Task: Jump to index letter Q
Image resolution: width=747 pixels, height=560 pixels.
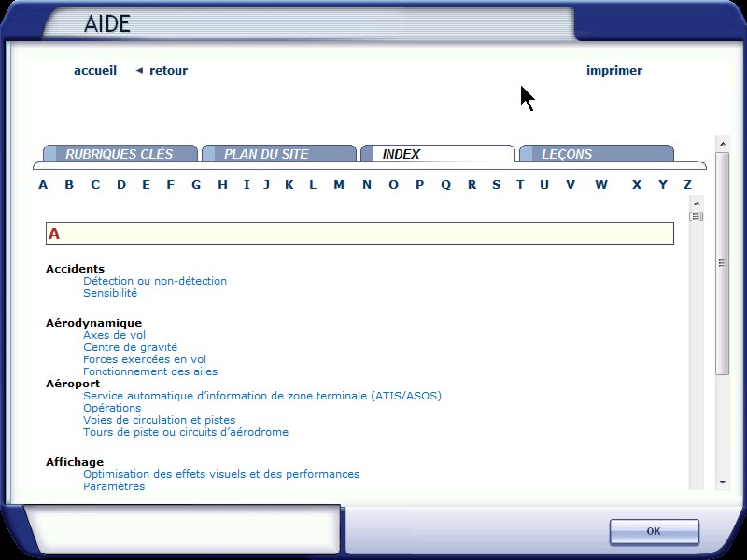Action: 445,185
